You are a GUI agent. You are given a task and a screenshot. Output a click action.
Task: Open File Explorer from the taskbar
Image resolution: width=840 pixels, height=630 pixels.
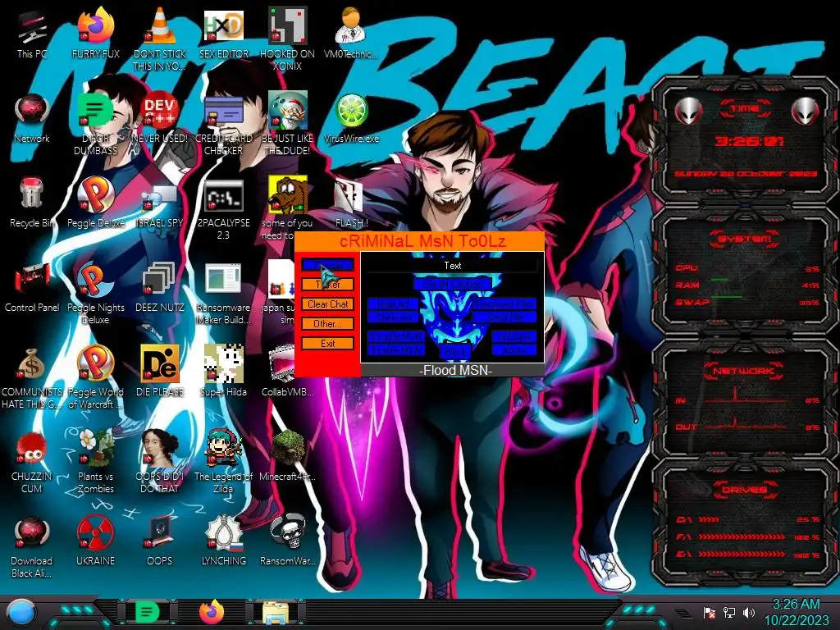(x=276, y=612)
